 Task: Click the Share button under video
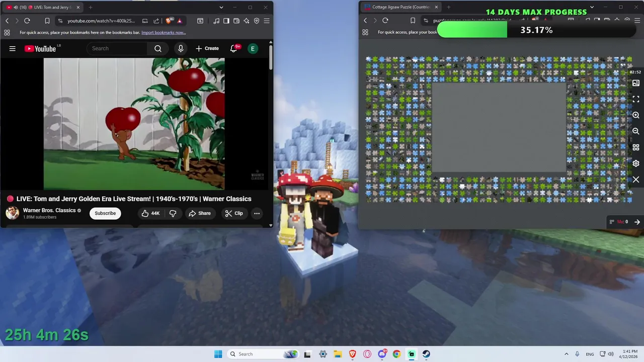tap(200, 213)
